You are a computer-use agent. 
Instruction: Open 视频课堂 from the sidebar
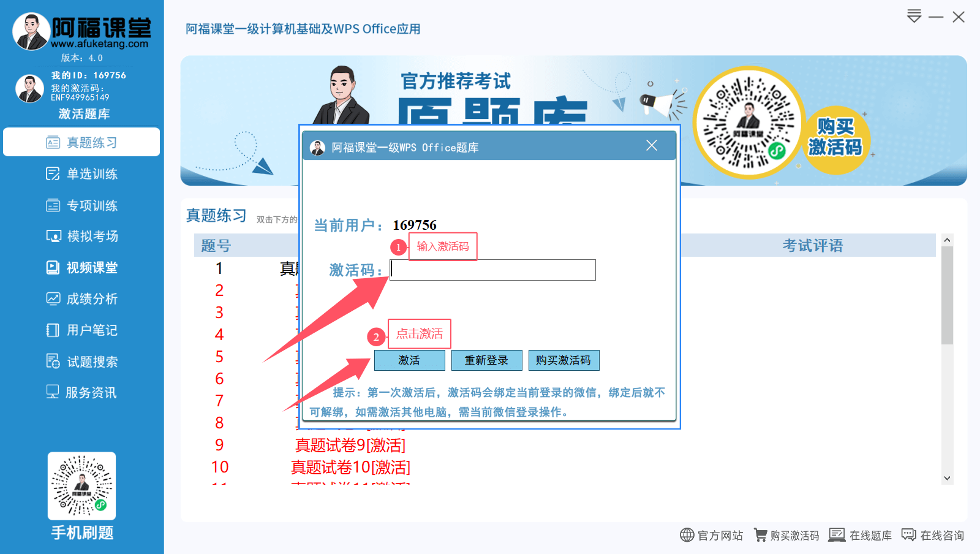81,267
